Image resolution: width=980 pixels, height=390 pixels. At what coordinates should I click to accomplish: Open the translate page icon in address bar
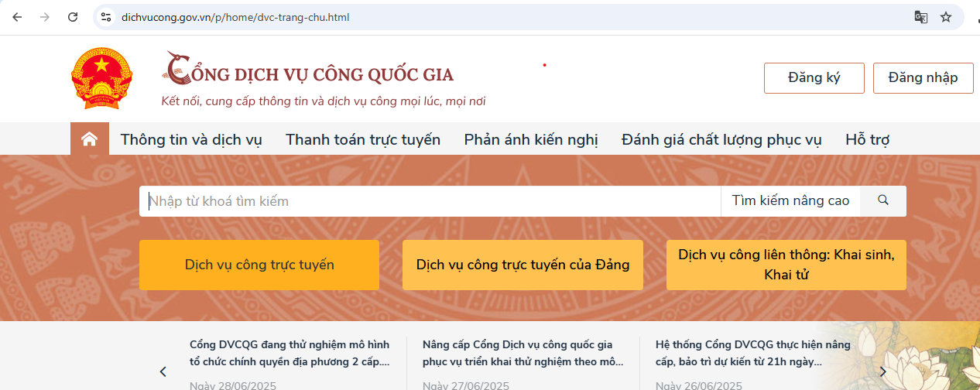coord(920,17)
